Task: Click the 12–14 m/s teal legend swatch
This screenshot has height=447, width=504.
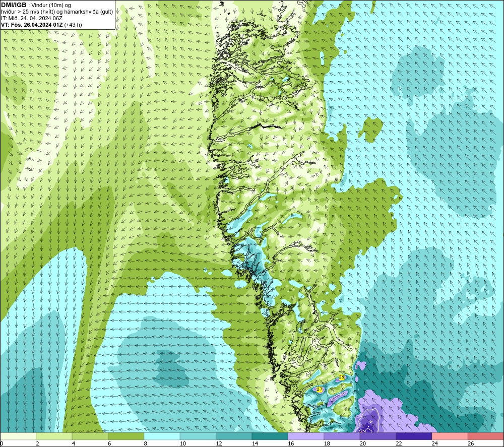Action: tap(234, 436)
